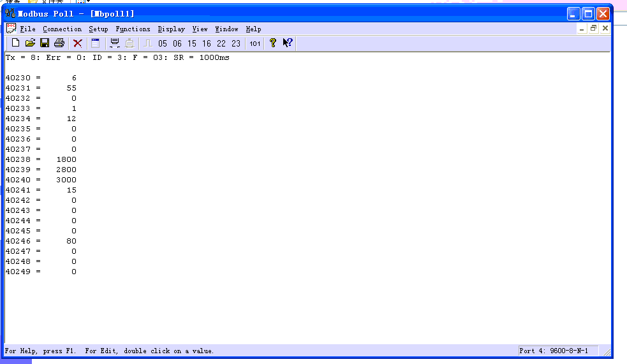Click function 05 write coil button
Image resolution: width=627 pixels, height=364 pixels.
click(x=163, y=43)
